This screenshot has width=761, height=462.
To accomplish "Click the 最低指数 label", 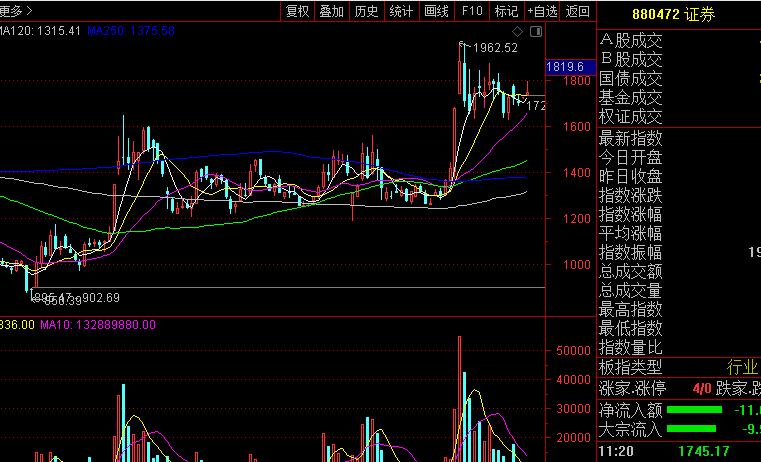I will point(630,329).
